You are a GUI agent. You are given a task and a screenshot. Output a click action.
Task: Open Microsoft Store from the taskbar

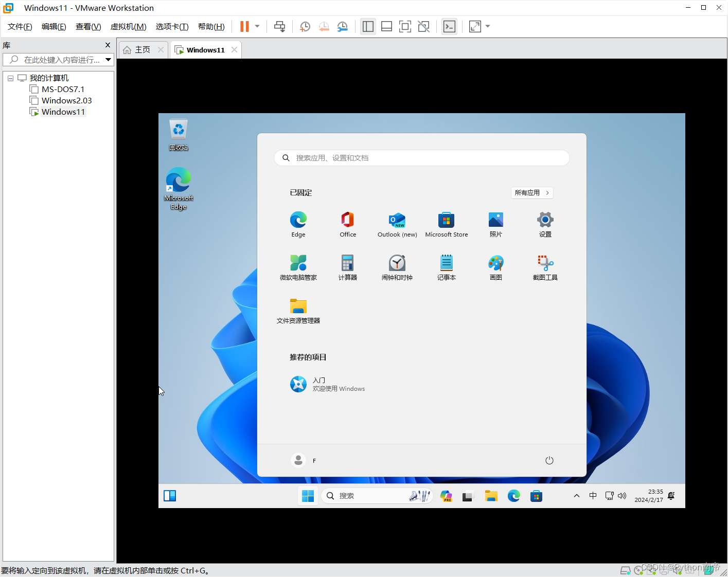point(536,496)
